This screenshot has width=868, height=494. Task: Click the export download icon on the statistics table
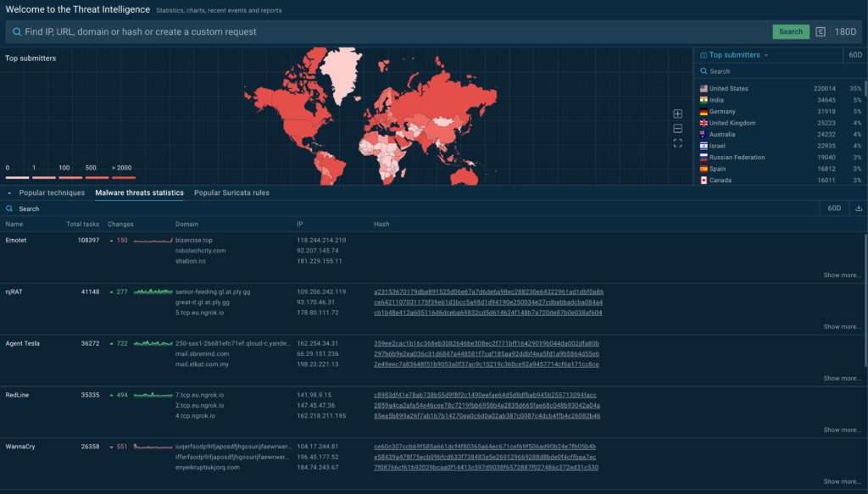[858, 208]
